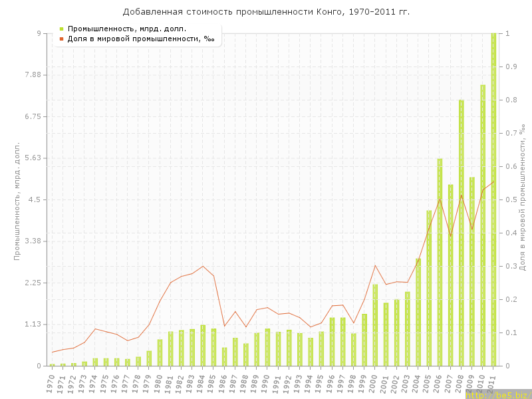Click the chart title about Конго

(266, 12)
